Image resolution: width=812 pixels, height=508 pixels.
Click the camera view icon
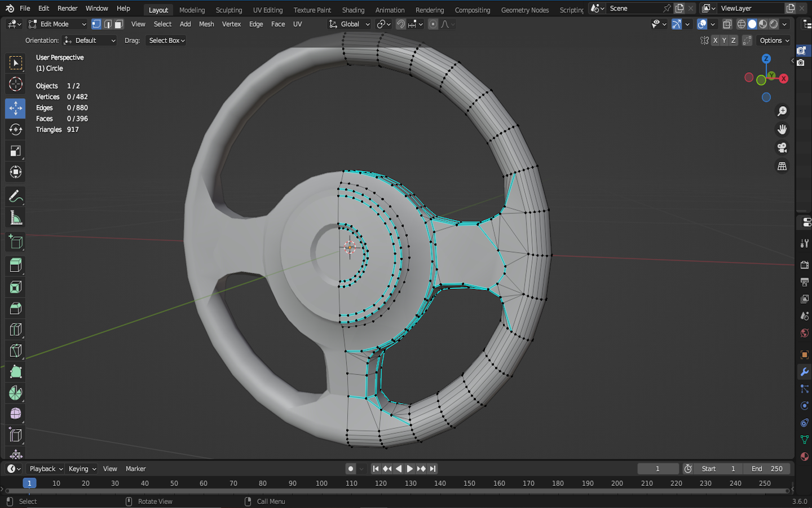(782, 148)
